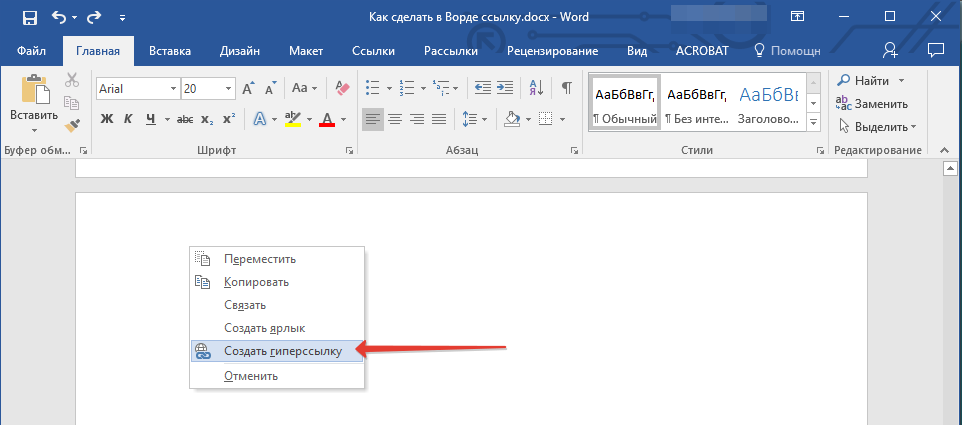Image resolution: width=962 pixels, height=425 pixels.
Task: Click the Save icon in the title bar
Action: coord(29,17)
